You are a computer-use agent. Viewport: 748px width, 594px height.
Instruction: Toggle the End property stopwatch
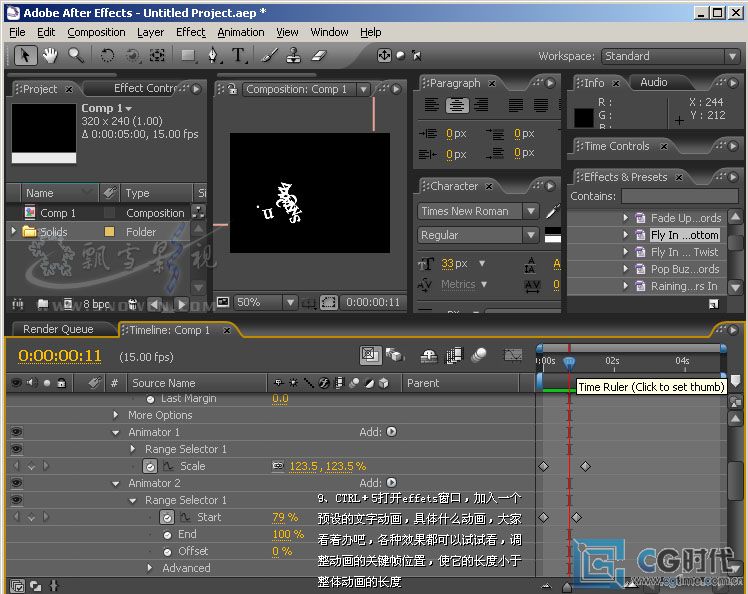[x=167, y=535]
